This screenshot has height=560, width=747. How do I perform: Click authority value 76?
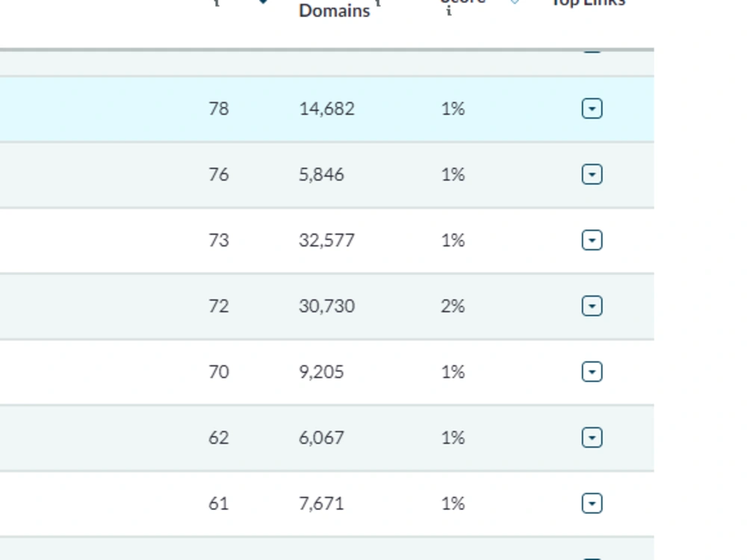(219, 174)
